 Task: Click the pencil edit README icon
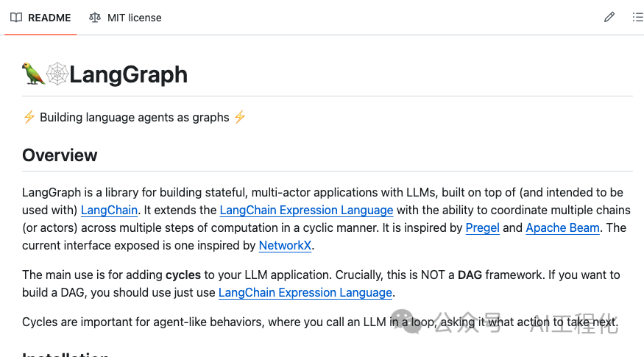pos(609,17)
